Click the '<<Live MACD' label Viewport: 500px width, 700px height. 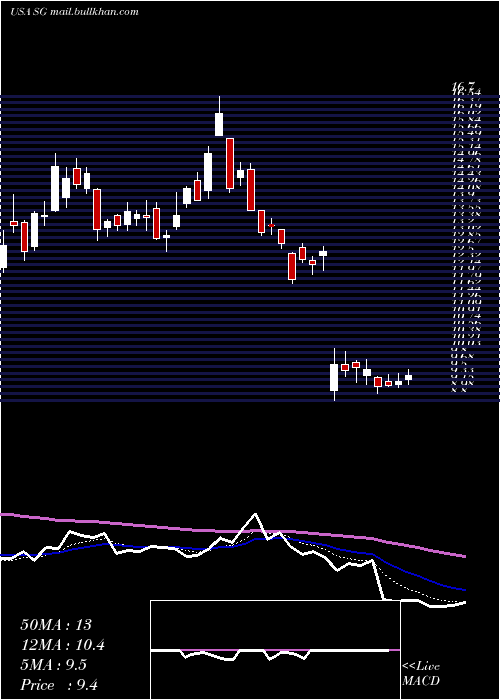pos(421,674)
